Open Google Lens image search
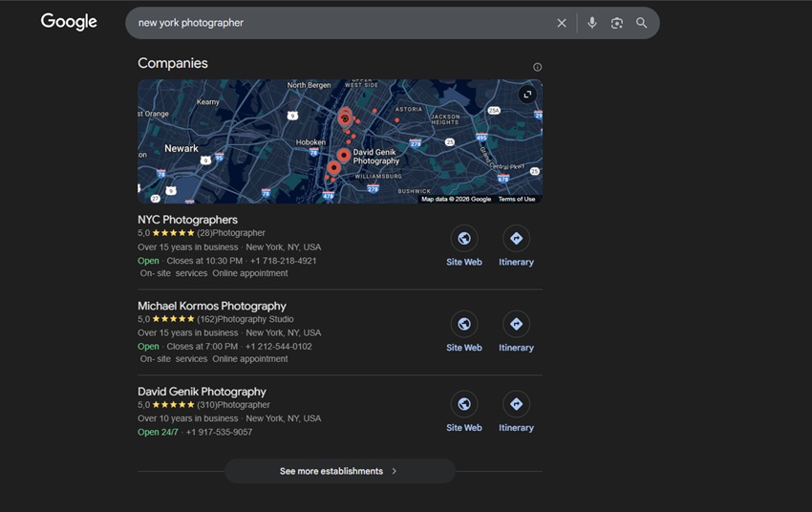812x512 pixels. tap(617, 23)
